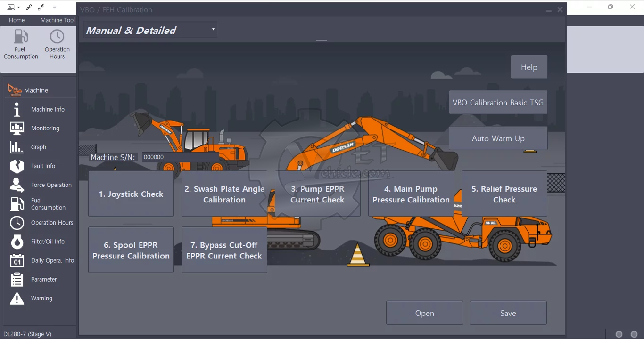Start the 1. Joystick Check

click(x=131, y=194)
